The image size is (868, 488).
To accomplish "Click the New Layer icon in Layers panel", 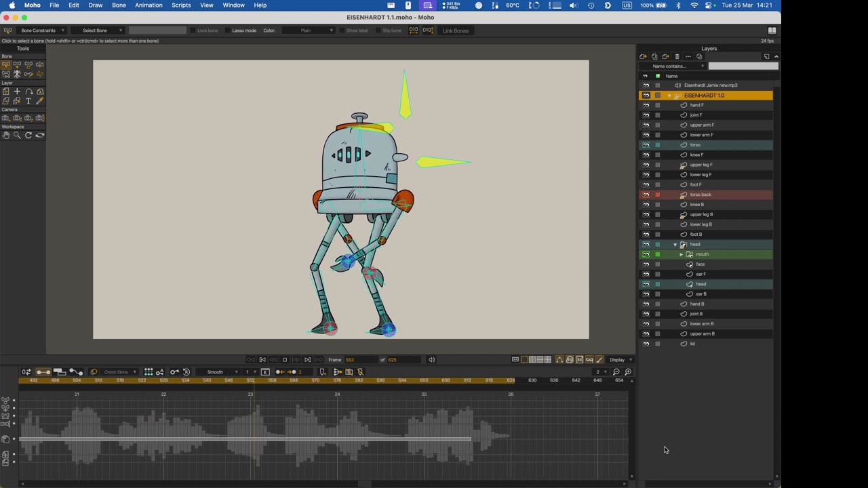I will 643,56.
